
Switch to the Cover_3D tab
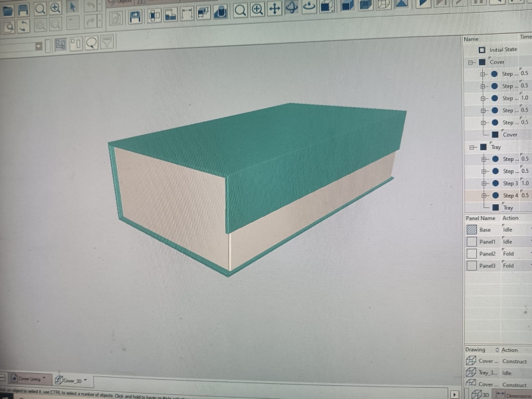pos(69,380)
